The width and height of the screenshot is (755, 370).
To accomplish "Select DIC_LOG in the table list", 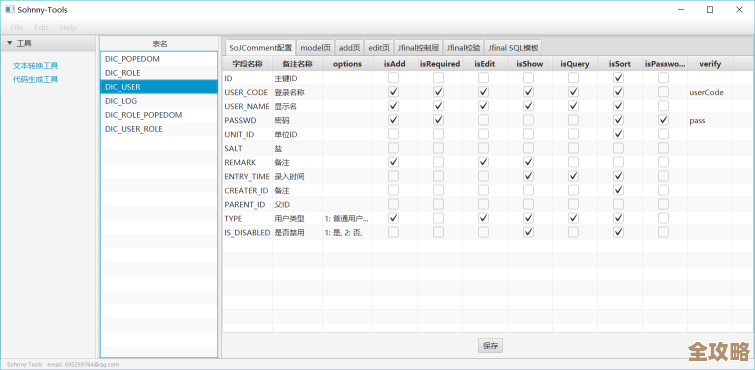I will [x=159, y=101].
